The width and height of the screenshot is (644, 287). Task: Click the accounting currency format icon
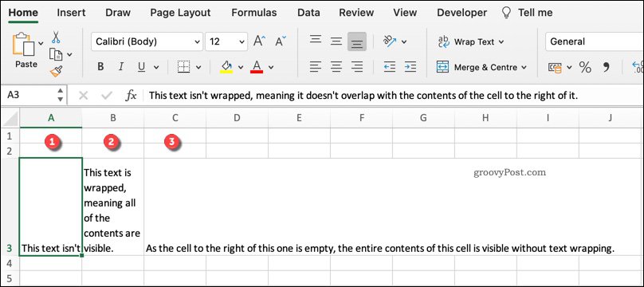coord(555,67)
